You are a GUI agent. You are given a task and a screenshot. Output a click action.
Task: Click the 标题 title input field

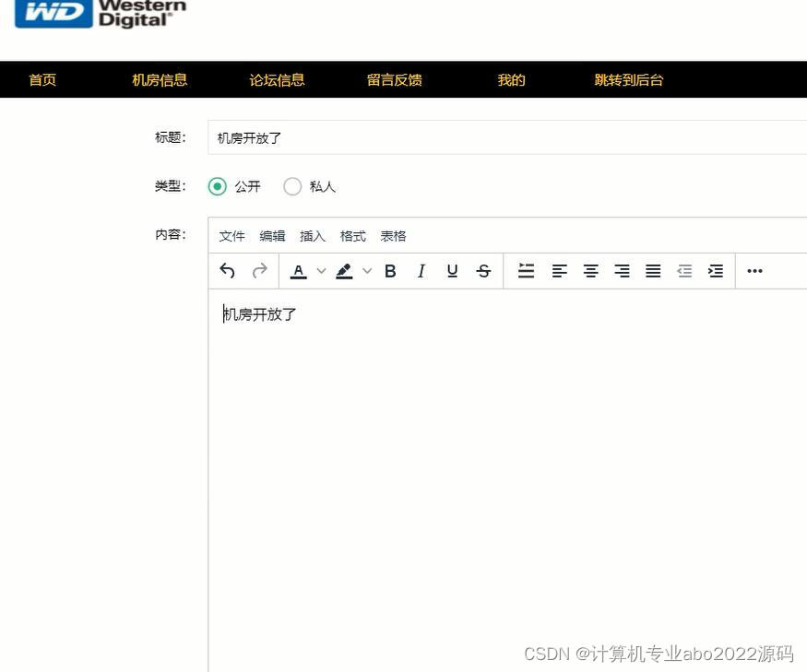tap(507, 137)
